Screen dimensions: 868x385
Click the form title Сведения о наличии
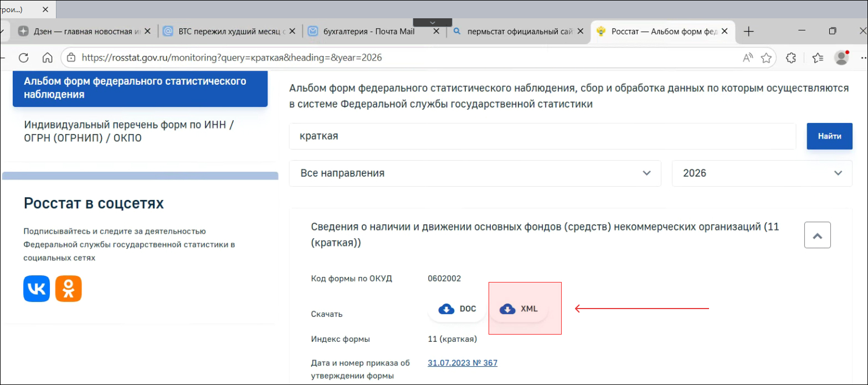click(545, 235)
